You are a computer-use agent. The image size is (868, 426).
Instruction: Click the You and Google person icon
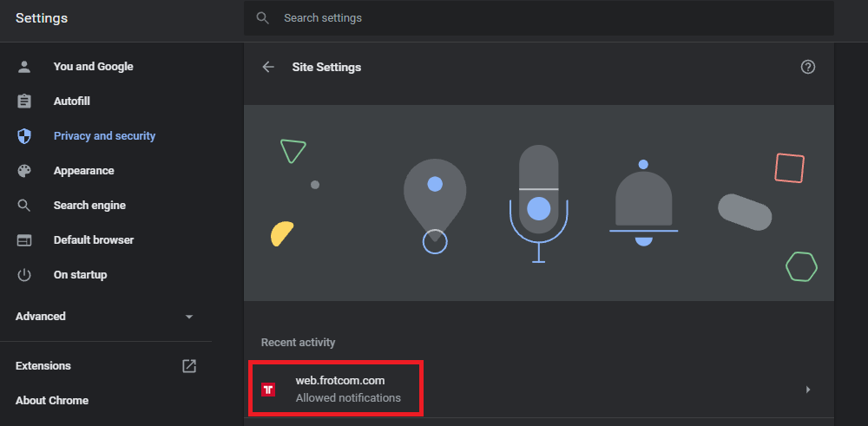point(24,67)
